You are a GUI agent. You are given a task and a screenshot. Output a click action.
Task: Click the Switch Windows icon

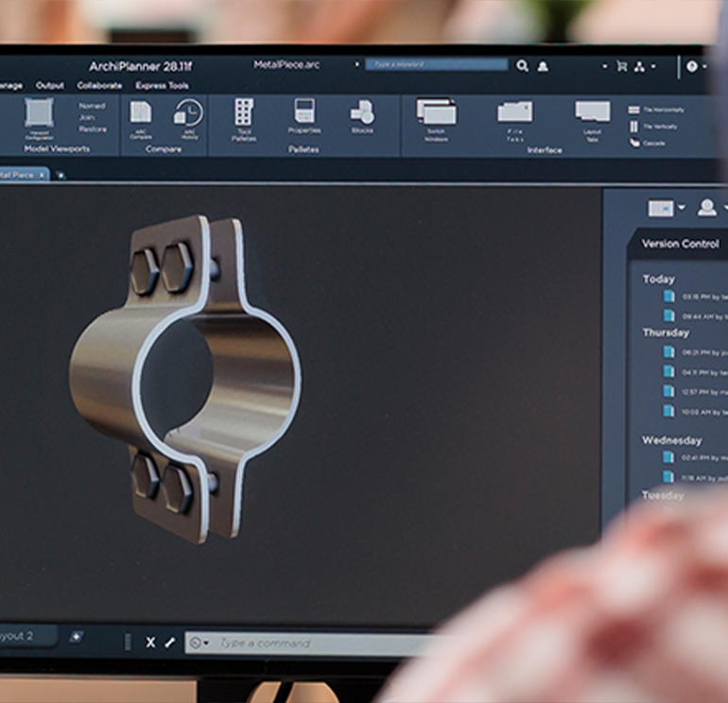tap(436, 117)
